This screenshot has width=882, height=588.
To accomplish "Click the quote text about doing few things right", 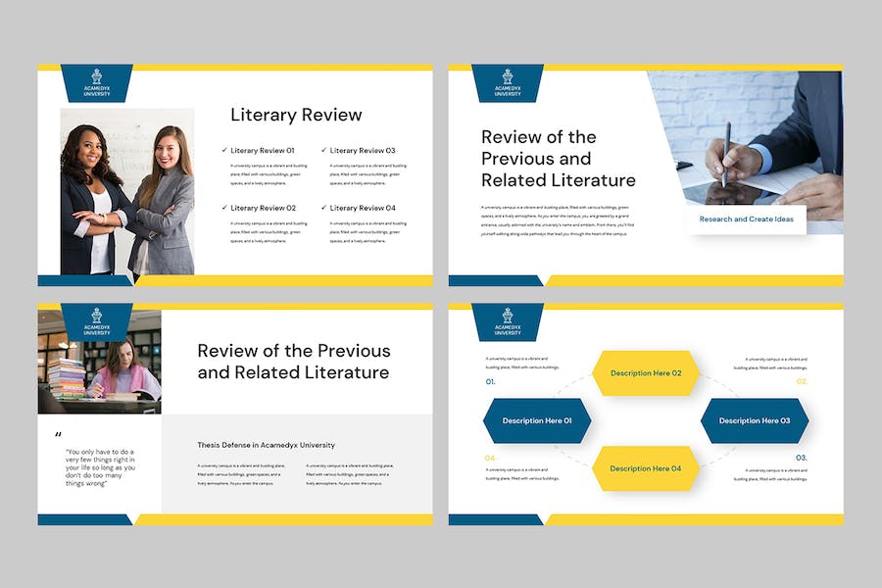I will coord(100,468).
